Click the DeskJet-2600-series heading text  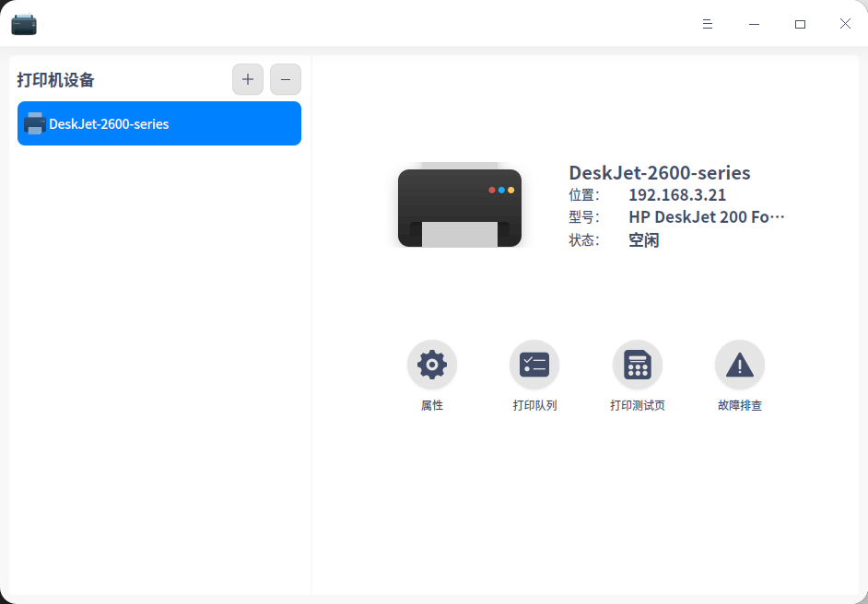point(660,172)
